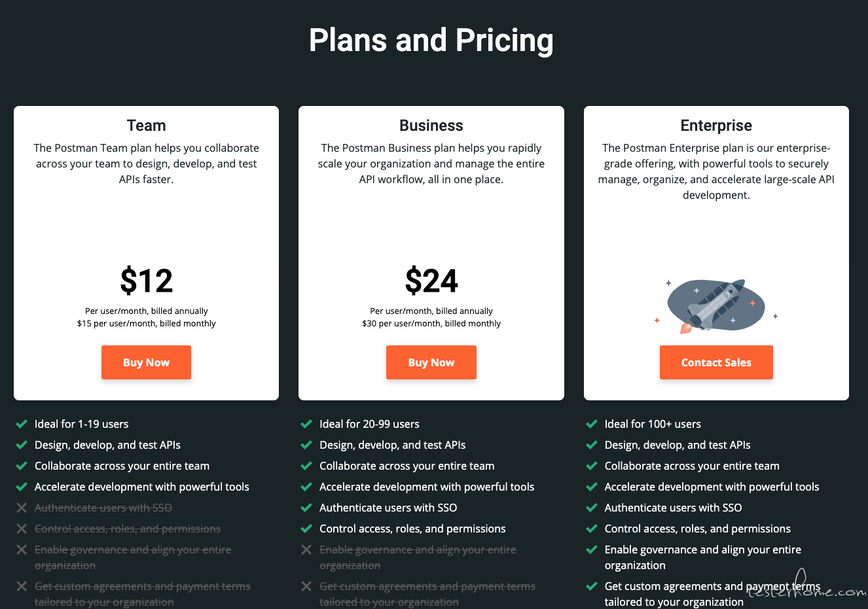868x609 pixels.
Task: Click X icon beside Business custom agreements item
Action: tap(306, 586)
